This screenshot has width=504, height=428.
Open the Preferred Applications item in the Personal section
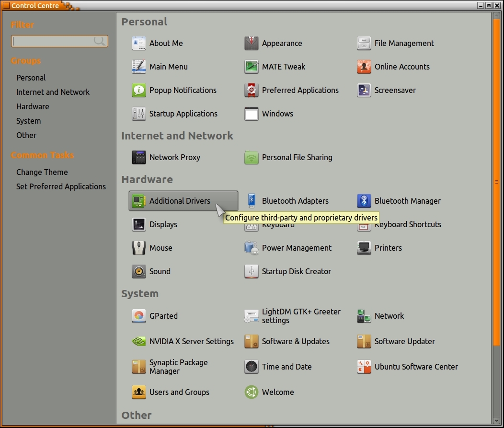[x=292, y=90]
